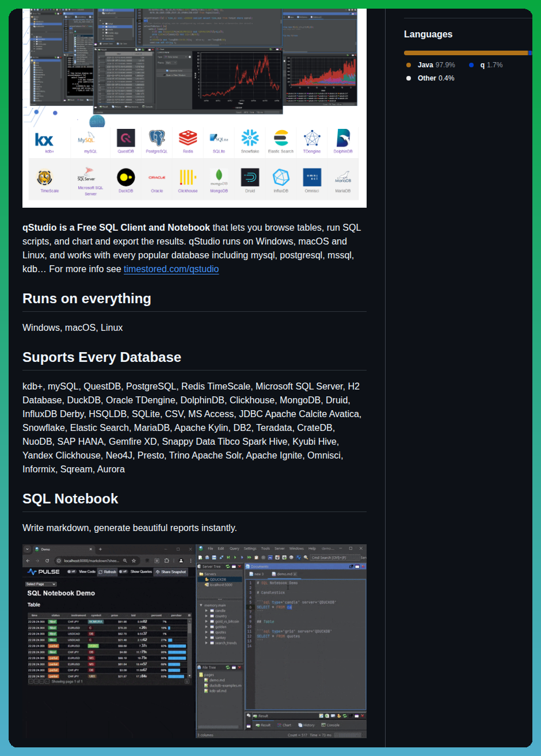Click the kdb+ KX logo

click(x=44, y=139)
